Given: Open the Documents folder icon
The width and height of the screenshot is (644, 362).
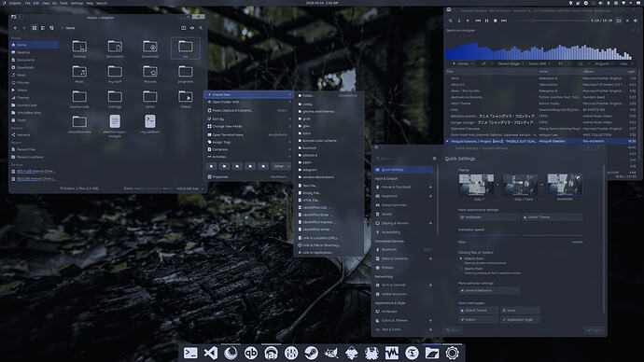Looking at the screenshot, I should pyautogui.click(x=115, y=47).
